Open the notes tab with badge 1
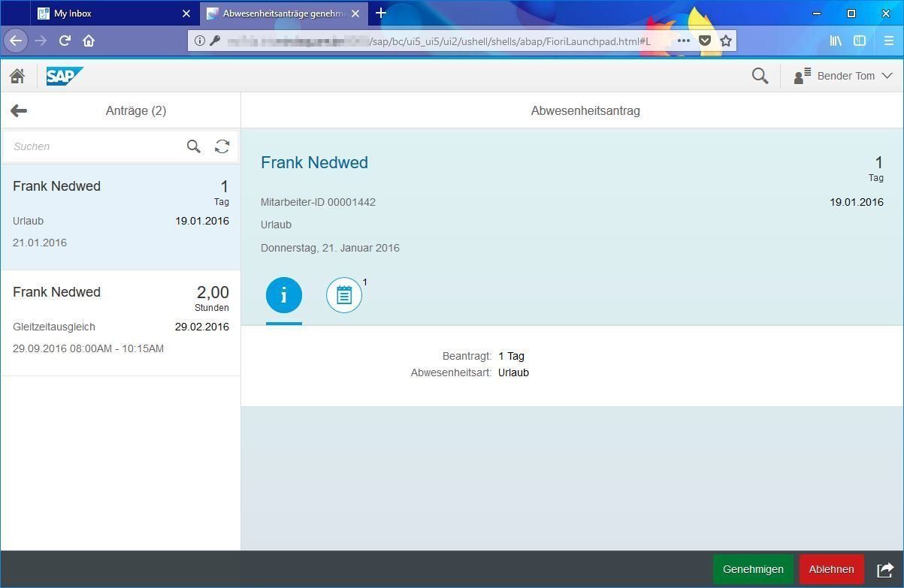The height and width of the screenshot is (588, 904). (344, 294)
